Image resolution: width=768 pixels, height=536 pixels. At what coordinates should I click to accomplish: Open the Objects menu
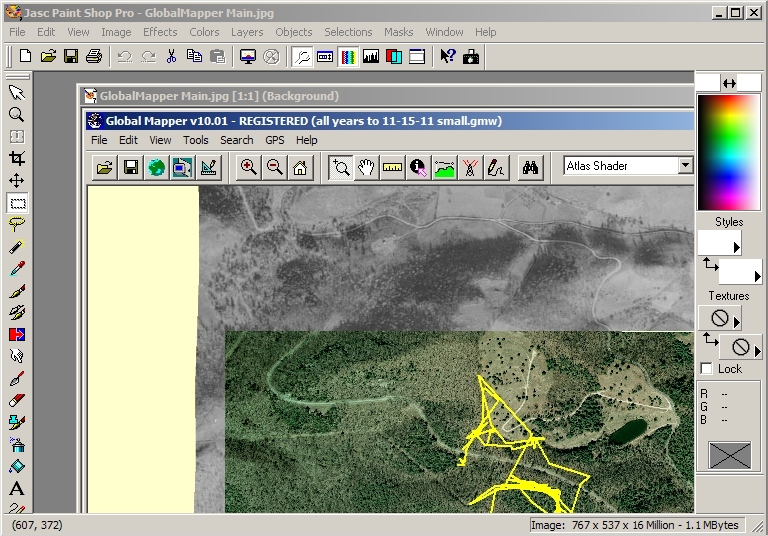[293, 32]
